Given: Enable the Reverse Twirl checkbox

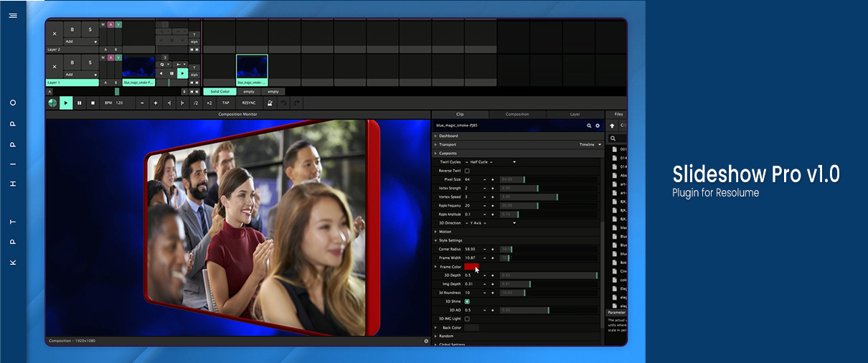Looking at the screenshot, I should click(467, 171).
